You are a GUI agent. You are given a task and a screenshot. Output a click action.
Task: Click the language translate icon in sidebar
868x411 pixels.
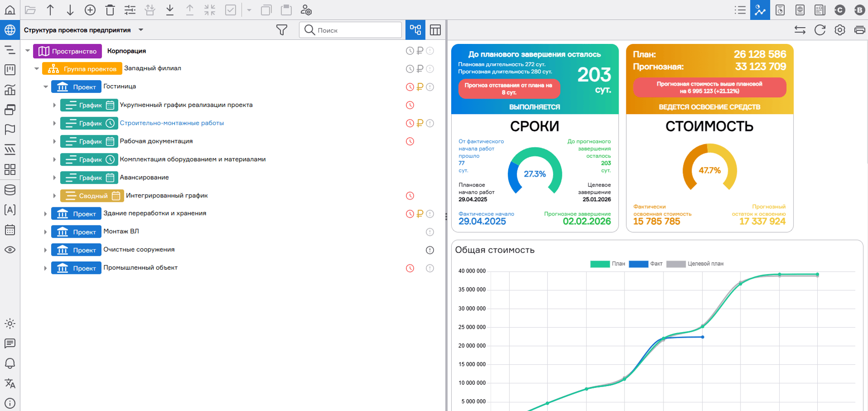coord(10,383)
